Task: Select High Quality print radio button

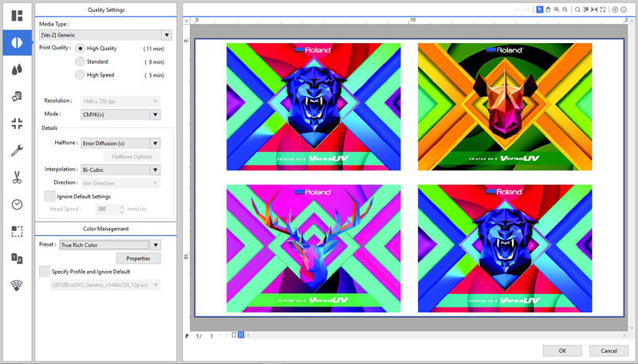Action: click(81, 49)
